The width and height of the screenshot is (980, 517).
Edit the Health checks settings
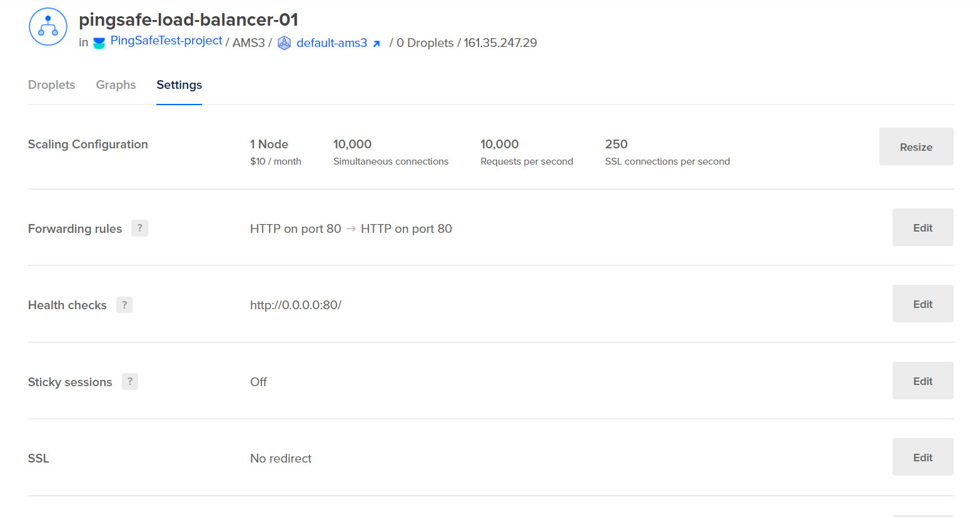(x=922, y=304)
